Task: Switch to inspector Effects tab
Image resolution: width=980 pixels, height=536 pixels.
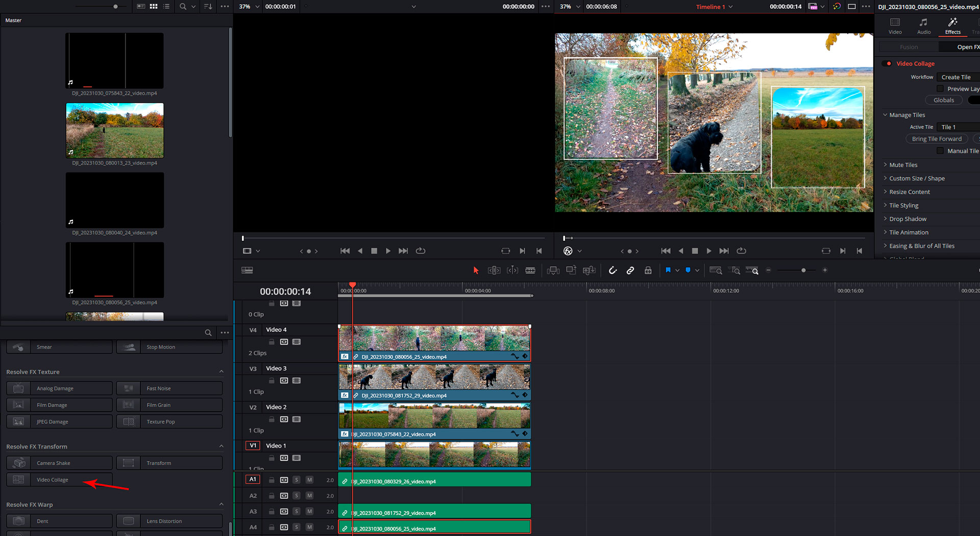Action: click(x=952, y=26)
